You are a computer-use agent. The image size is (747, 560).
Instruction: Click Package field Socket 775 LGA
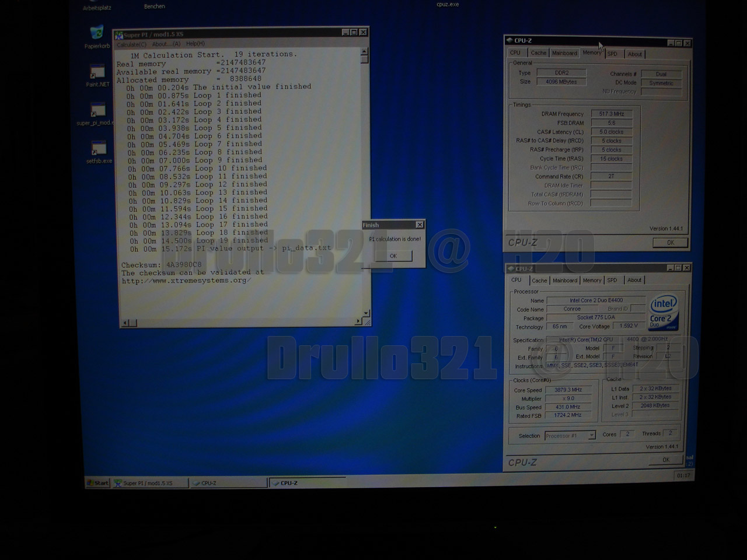tap(596, 318)
